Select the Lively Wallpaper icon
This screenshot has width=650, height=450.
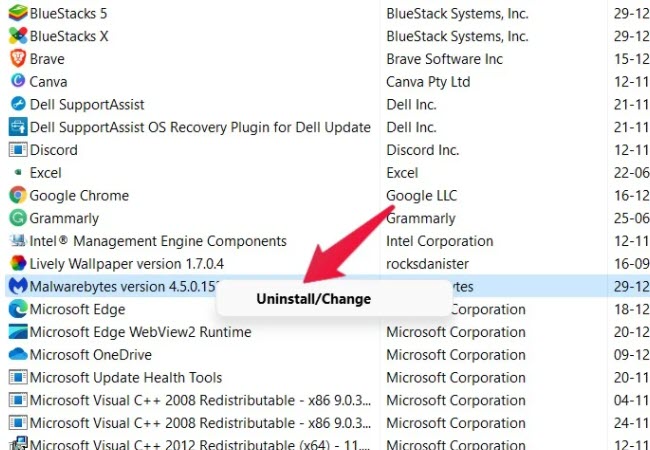[x=18, y=263]
